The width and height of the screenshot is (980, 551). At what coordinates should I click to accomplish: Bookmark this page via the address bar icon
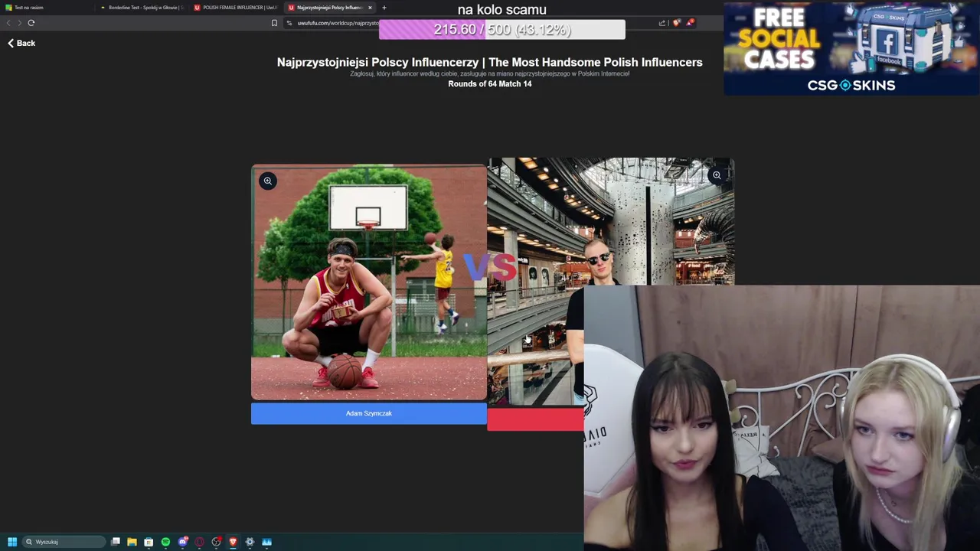(x=274, y=23)
